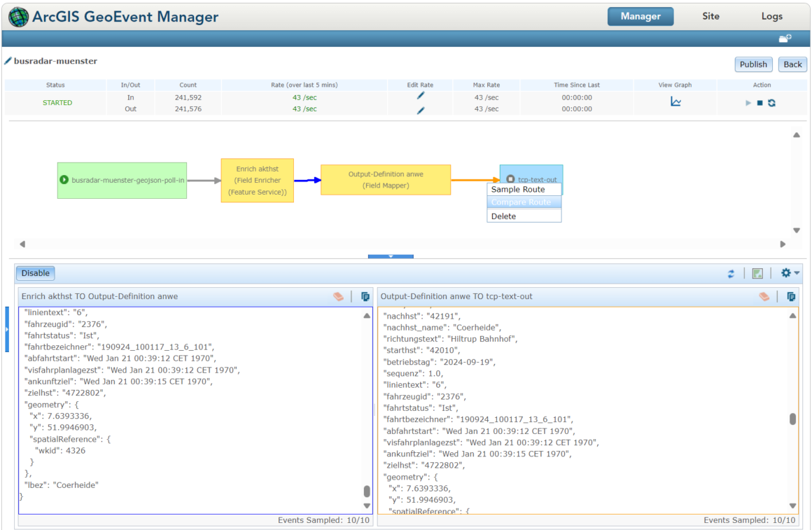
Task: Open the sampler gear settings dropdown
Action: pyautogui.click(x=790, y=273)
